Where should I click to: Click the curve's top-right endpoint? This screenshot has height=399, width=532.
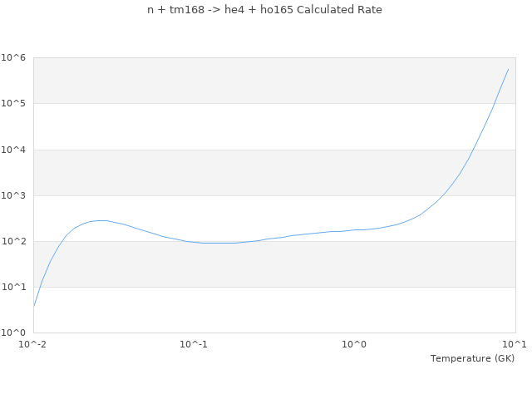click(x=508, y=69)
